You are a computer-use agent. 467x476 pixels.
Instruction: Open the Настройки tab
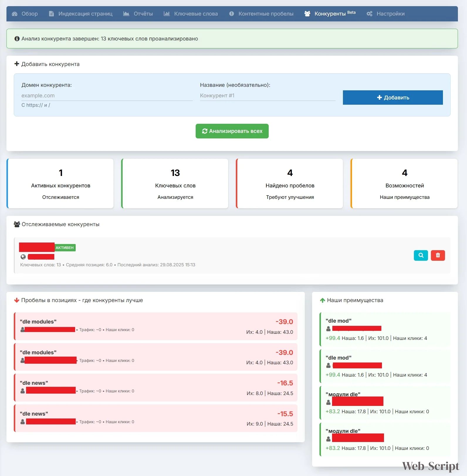[386, 14]
